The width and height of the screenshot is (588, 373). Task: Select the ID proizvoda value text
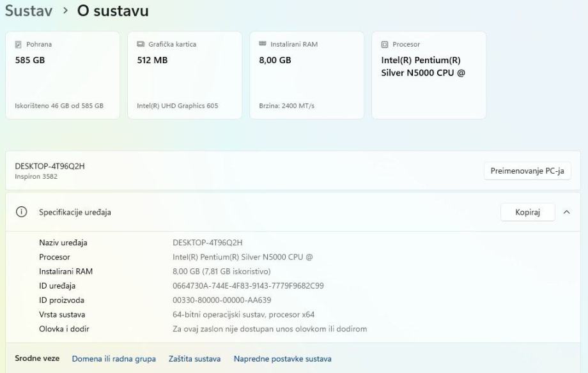[222, 300]
